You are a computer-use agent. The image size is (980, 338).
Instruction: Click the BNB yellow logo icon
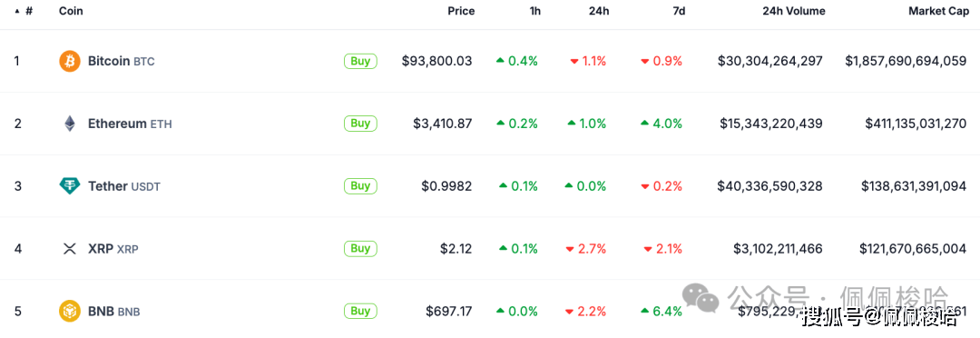point(70,311)
